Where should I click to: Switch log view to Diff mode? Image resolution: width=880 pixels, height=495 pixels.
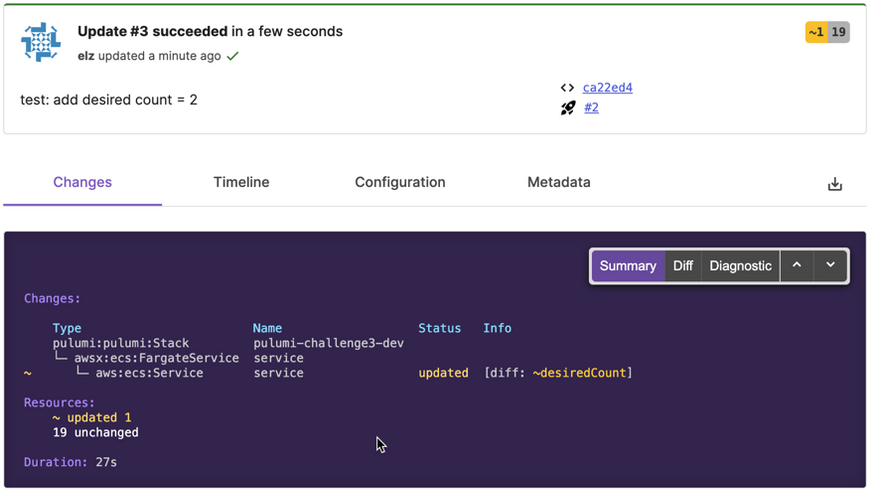click(x=683, y=266)
